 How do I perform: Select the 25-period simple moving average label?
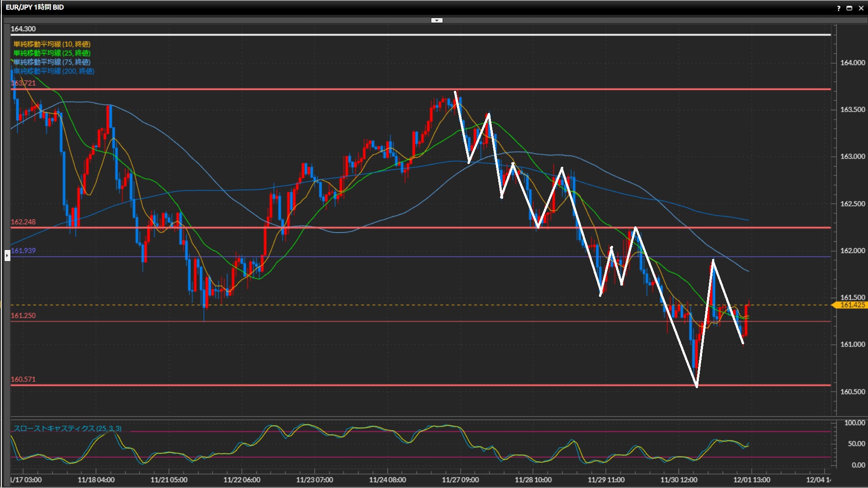coord(52,53)
